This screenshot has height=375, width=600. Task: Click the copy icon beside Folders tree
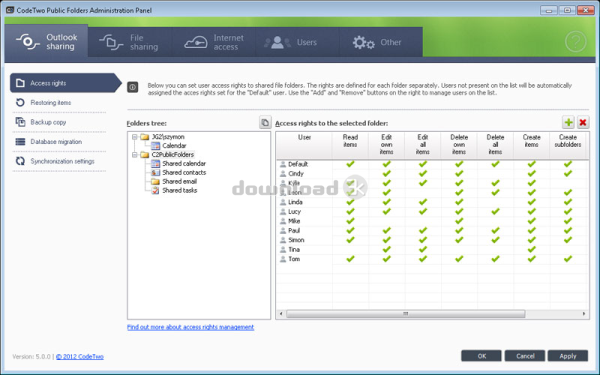[265, 122]
